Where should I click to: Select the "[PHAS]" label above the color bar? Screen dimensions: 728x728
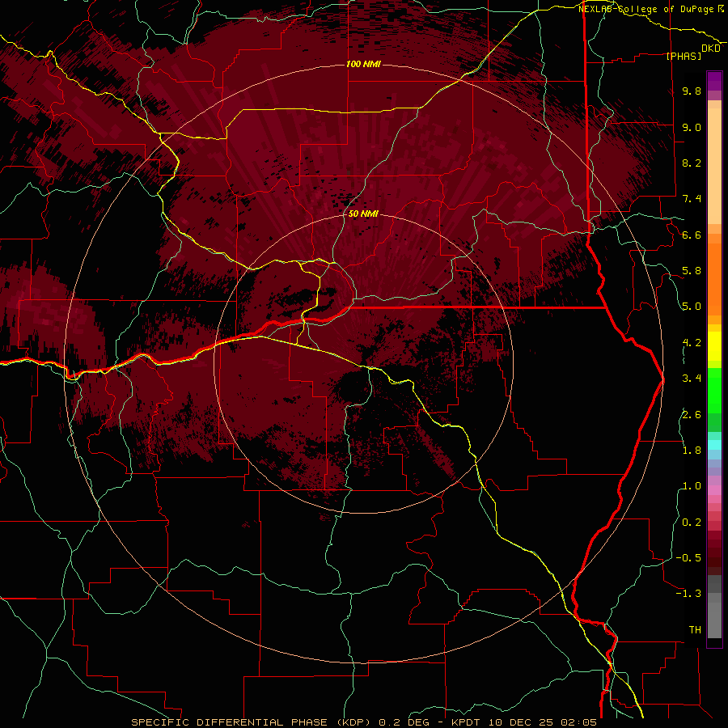684,56
